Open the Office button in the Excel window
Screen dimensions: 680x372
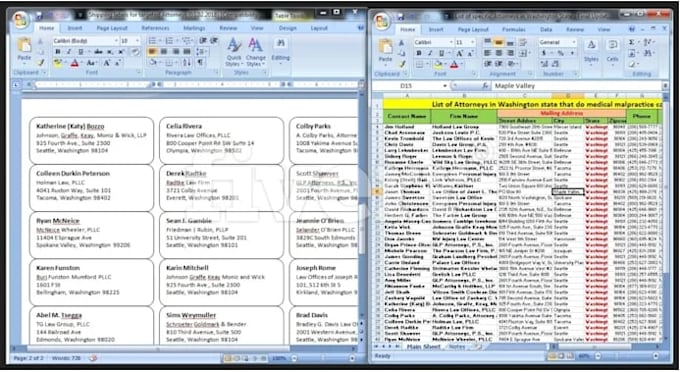coord(382,21)
